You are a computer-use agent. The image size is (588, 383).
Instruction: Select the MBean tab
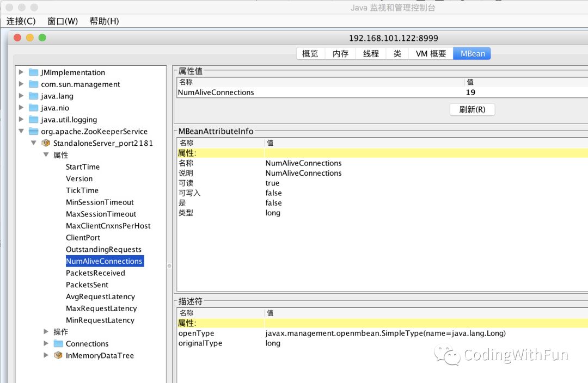click(x=472, y=54)
